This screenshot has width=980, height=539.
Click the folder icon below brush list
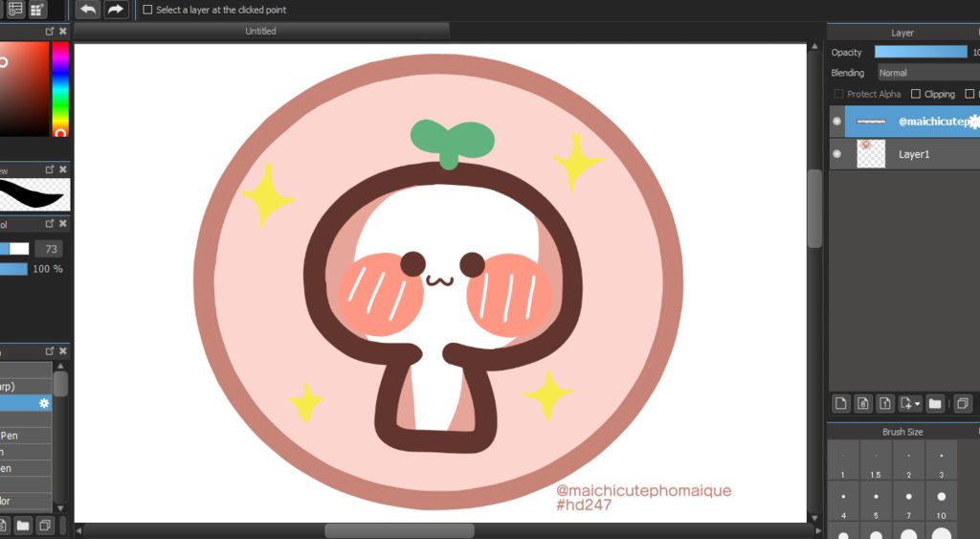click(x=23, y=526)
